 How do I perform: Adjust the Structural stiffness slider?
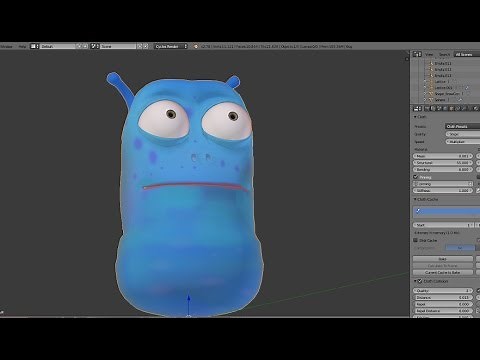tap(443, 163)
